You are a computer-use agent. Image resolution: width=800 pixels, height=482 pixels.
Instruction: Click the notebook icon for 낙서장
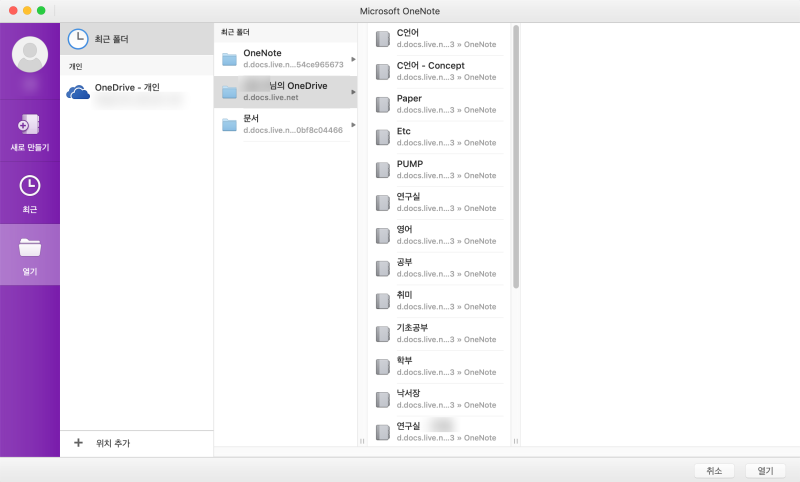(x=383, y=399)
